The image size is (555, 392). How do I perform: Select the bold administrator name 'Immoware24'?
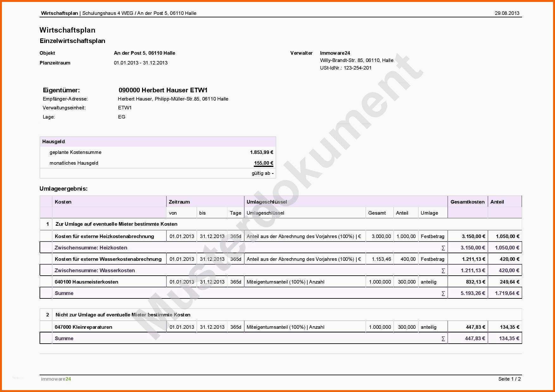335,53
